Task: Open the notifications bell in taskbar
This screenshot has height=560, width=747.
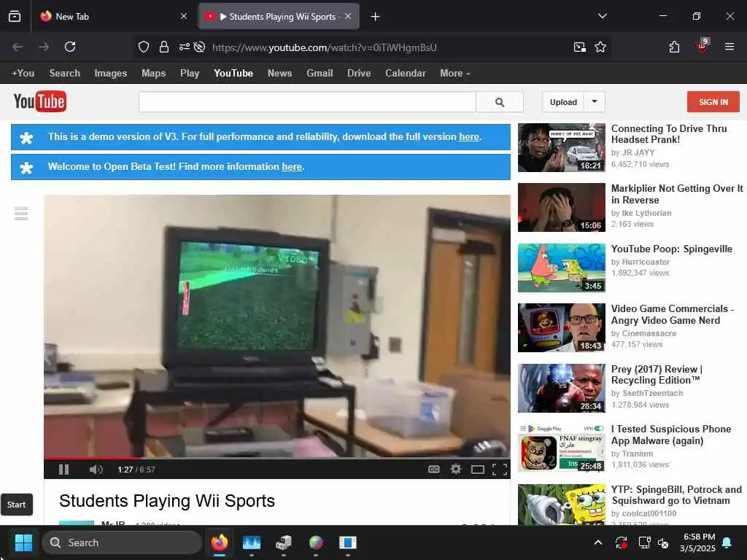Action: [727, 542]
